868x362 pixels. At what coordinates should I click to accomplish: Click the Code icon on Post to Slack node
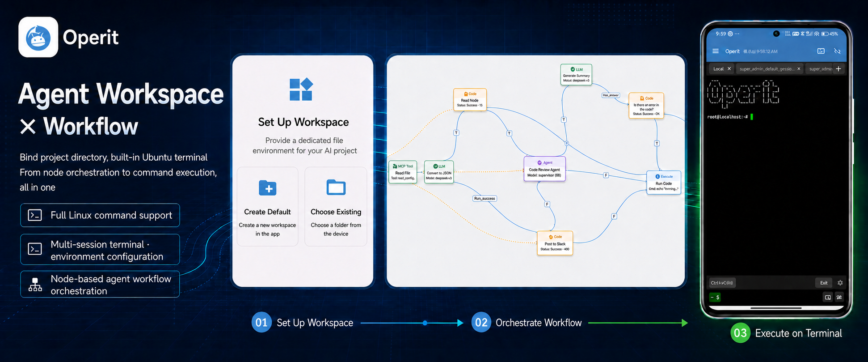(x=552, y=237)
